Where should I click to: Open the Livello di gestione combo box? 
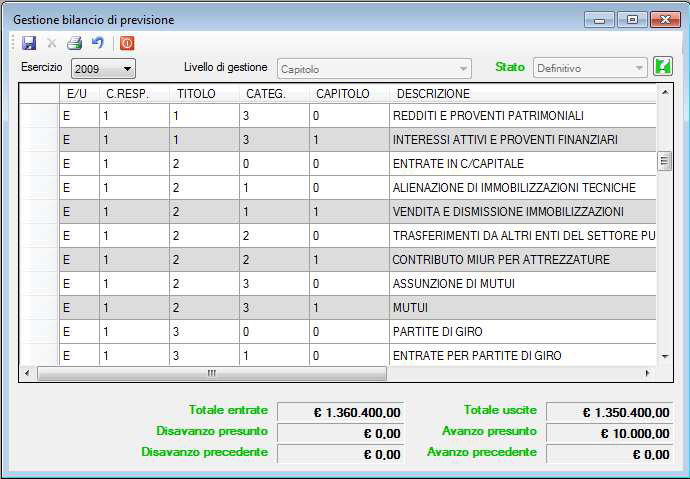click(374, 69)
